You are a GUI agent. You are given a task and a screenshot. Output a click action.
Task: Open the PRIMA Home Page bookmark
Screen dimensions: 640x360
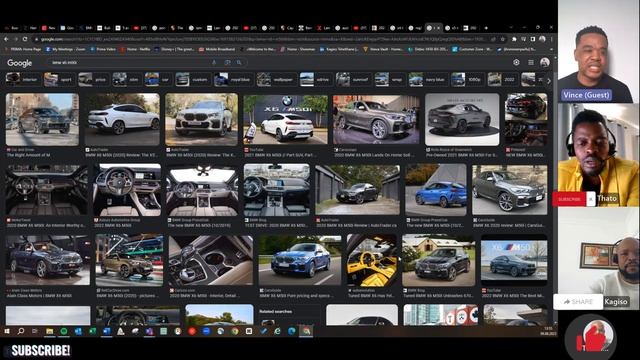point(23,49)
